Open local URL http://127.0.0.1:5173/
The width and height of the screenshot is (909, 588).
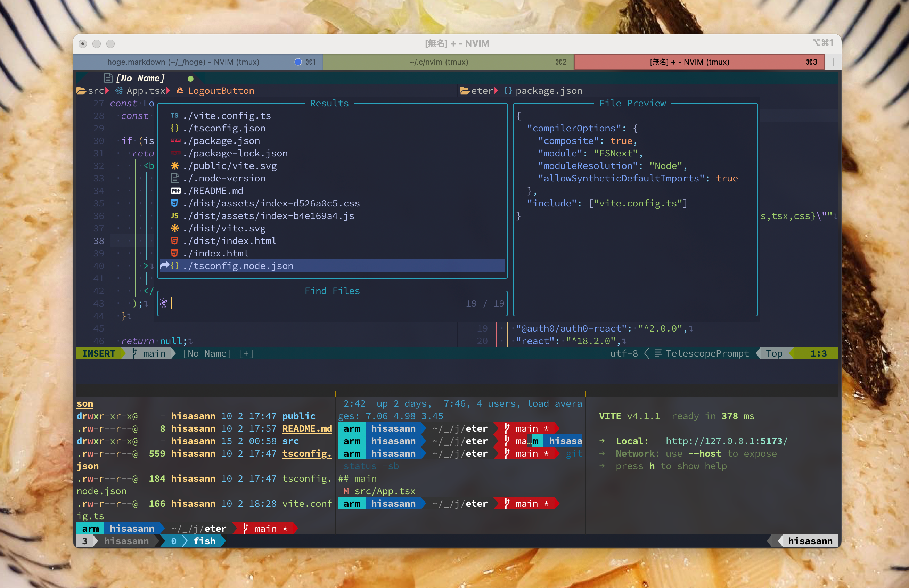pos(727,441)
